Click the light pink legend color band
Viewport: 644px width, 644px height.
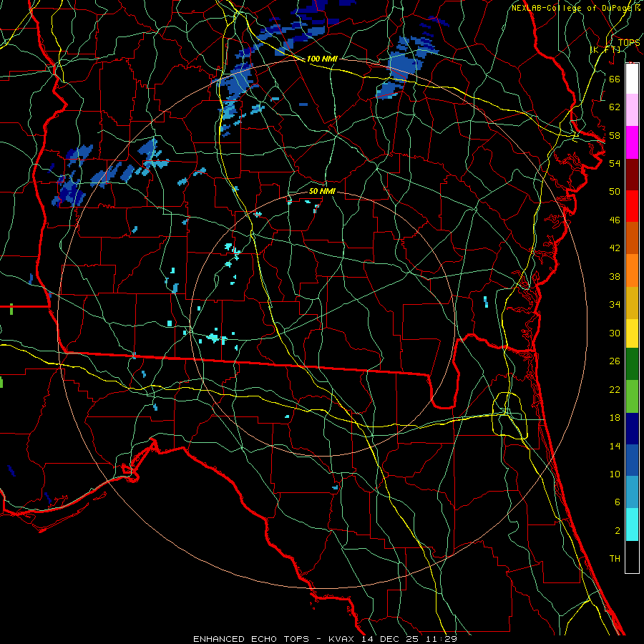pos(632,110)
